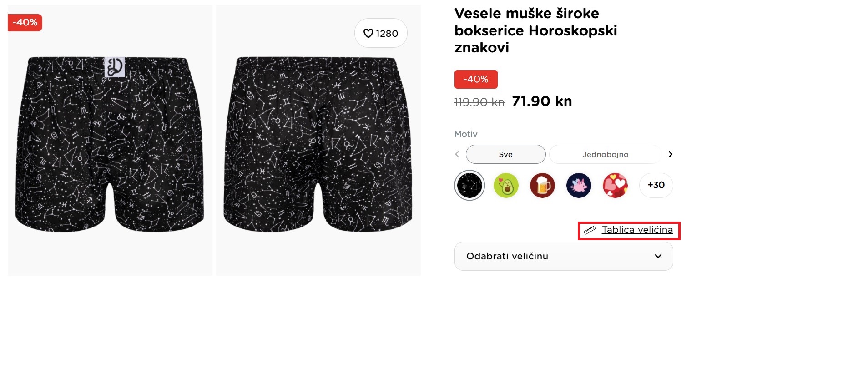
Task: Open the Odabrati veličinu size dropdown
Action: tap(563, 256)
